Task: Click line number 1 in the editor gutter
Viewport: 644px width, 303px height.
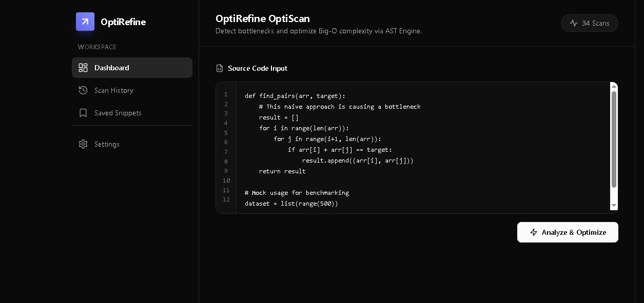Action: point(226,95)
